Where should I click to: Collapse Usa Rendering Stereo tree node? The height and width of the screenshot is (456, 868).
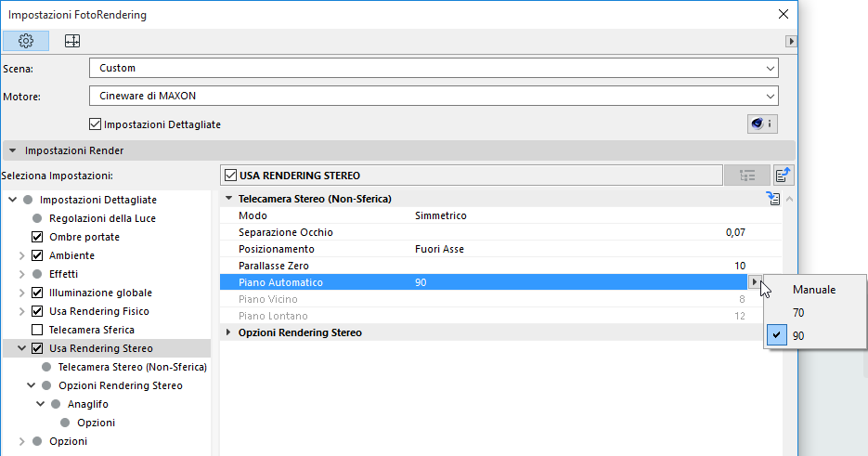[x=22, y=348]
